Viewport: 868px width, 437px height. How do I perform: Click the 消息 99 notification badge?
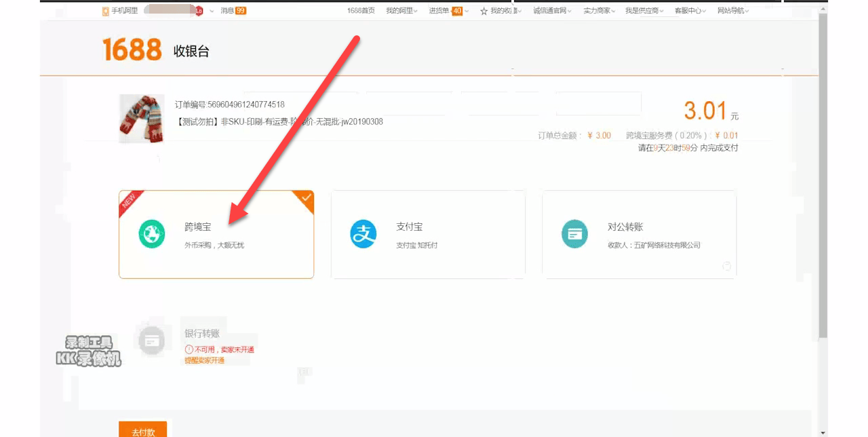(x=242, y=10)
